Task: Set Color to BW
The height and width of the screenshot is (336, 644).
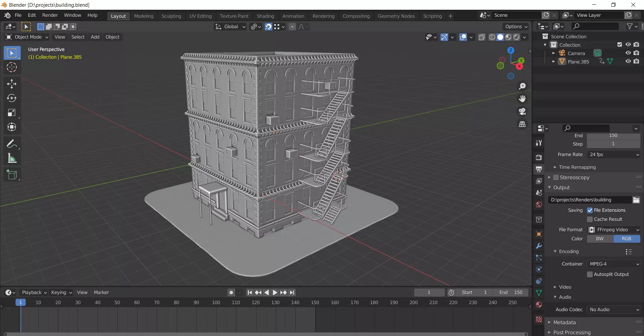Action: tap(600, 239)
